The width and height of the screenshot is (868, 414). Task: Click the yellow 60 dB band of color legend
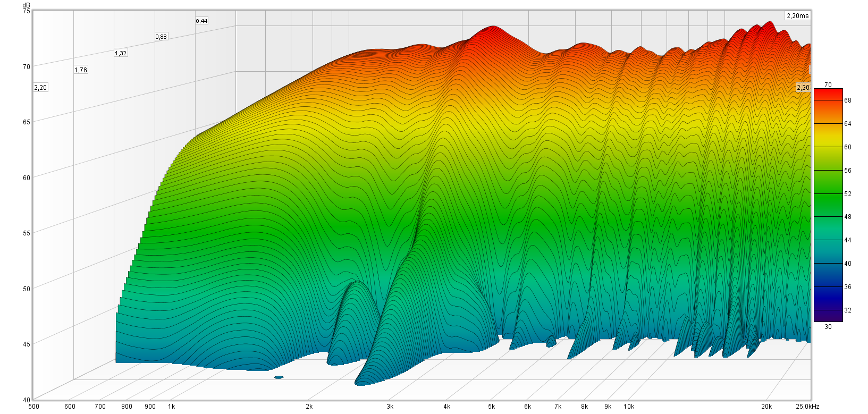(x=828, y=147)
